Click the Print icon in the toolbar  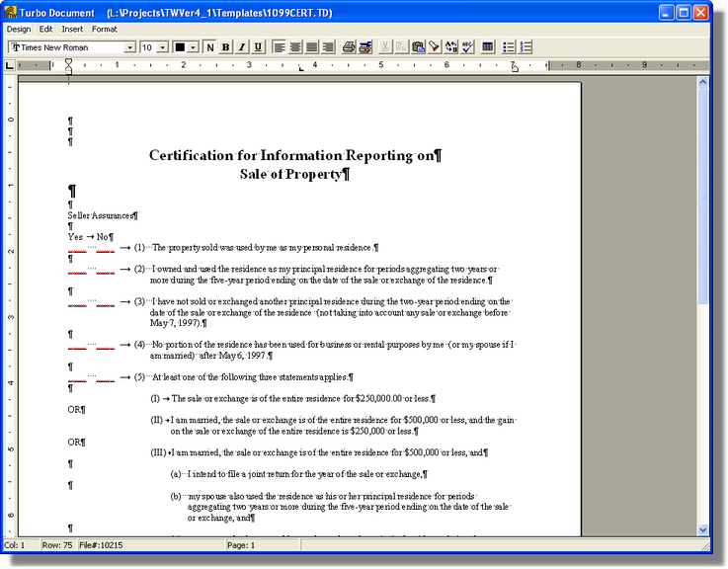349,47
